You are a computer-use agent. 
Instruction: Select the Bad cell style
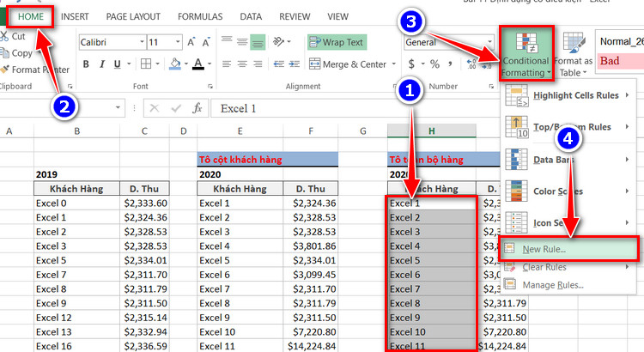[619, 61]
